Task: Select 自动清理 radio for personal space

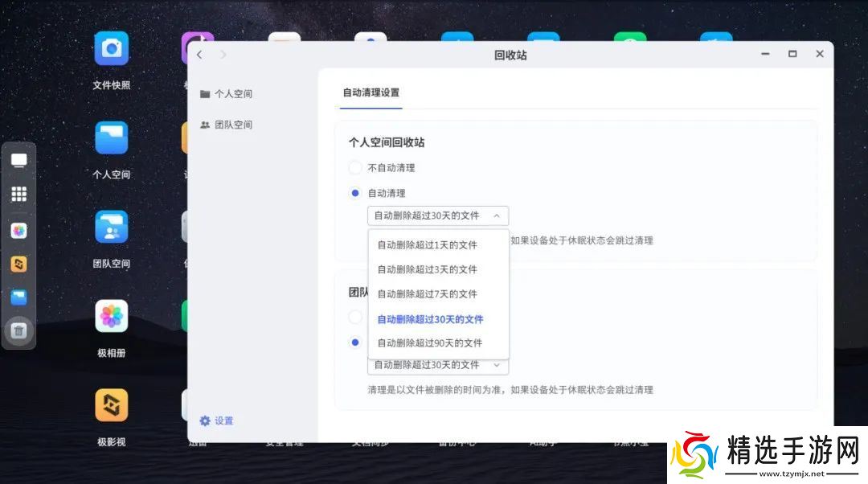Action: (x=355, y=193)
